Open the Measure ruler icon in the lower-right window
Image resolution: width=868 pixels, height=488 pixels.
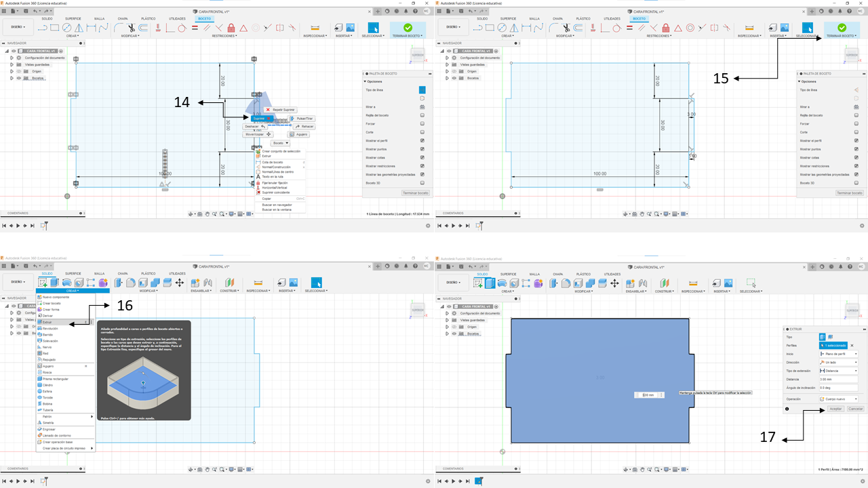click(693, 283)
